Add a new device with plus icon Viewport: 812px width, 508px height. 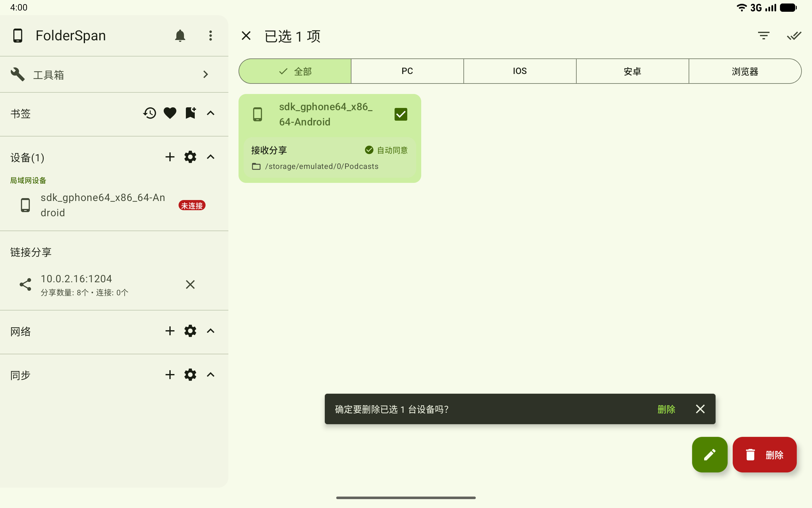170,157
